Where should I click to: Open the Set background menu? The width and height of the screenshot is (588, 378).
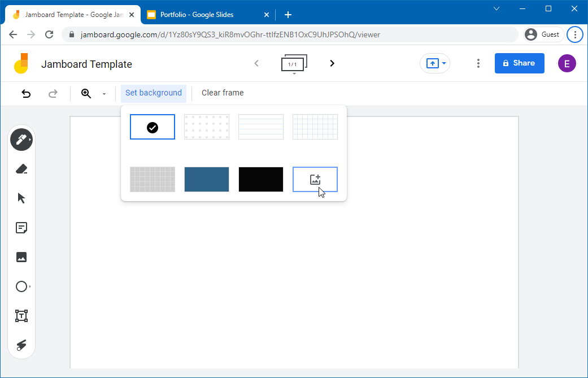[154, 93]
